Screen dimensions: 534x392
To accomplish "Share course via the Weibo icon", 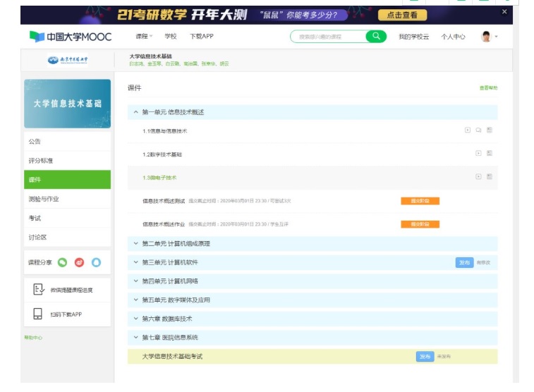I will pos(79,262).
